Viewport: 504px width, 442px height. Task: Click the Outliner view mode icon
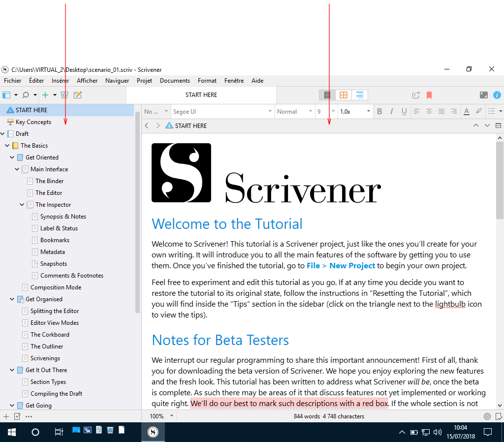[x=360, y=95]
